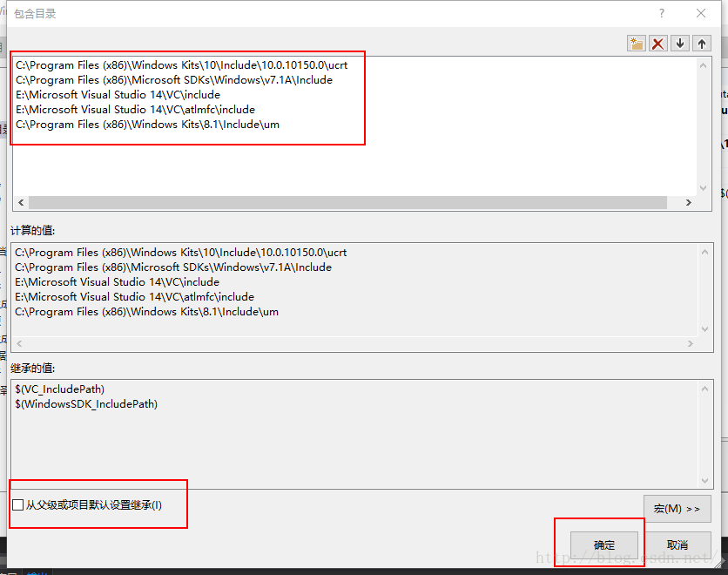This screenshot has width=728, height=575.
Task: Click the horizontal scrollbar thumb of edit list
Action: (347, 202)
